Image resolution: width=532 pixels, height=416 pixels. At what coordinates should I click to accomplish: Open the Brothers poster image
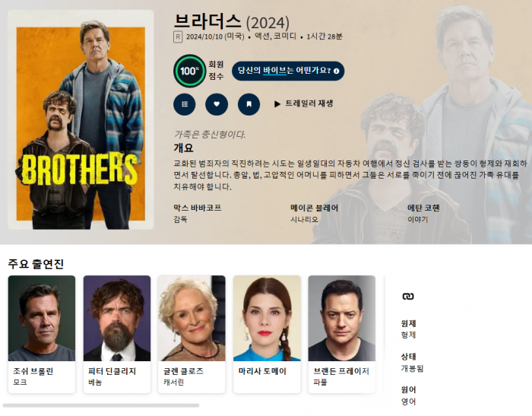[81, 119]
